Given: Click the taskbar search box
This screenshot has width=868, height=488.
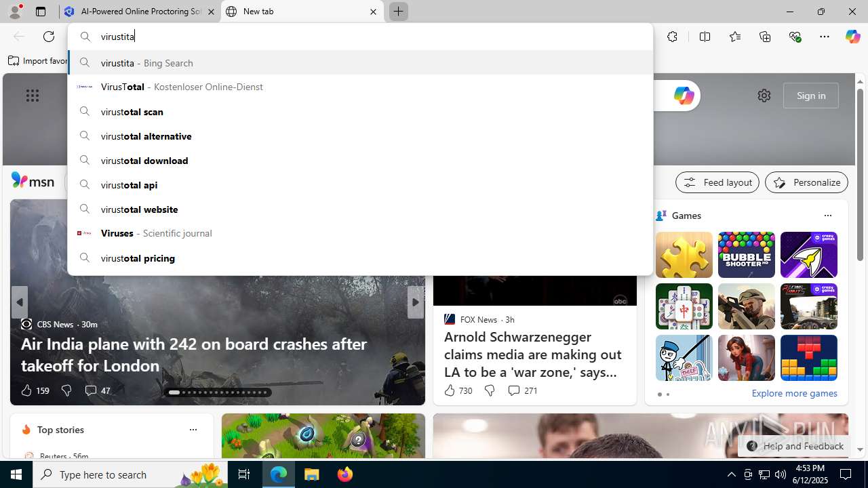Looking at the screenshot, I should tap(130, 474).
